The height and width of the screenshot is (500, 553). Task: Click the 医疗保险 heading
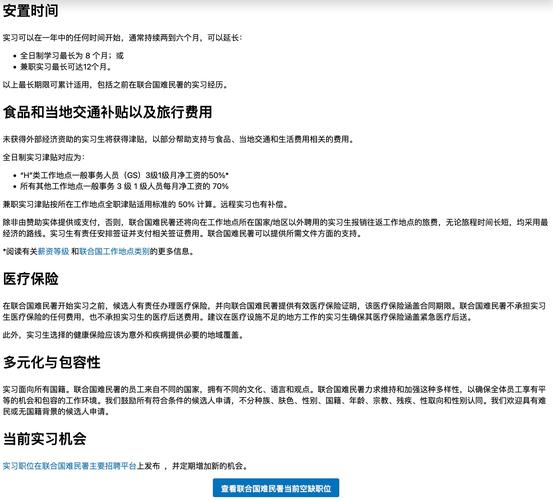tap(30, 279)
